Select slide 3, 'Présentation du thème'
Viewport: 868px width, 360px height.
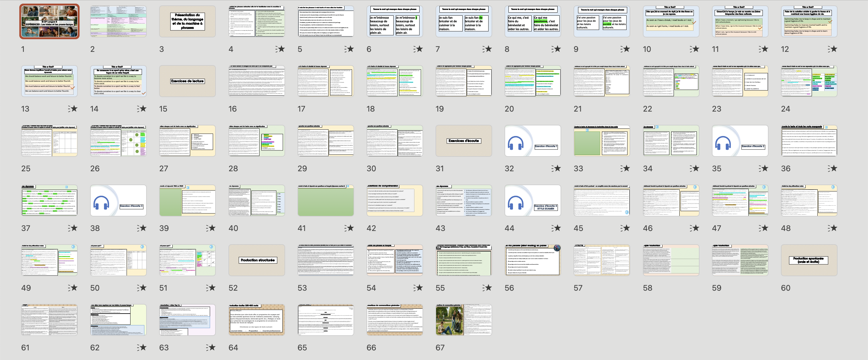pyautogui.click(x=187, y=22)
